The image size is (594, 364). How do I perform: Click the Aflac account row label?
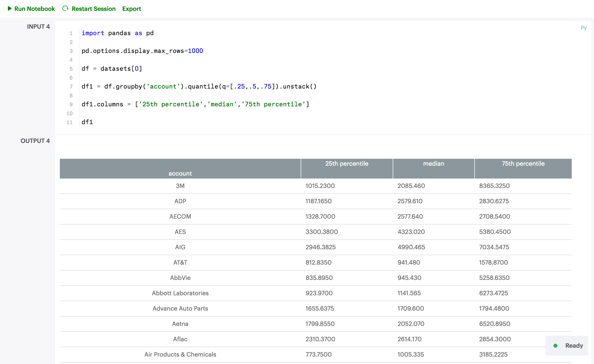click(x=180, y=339)
